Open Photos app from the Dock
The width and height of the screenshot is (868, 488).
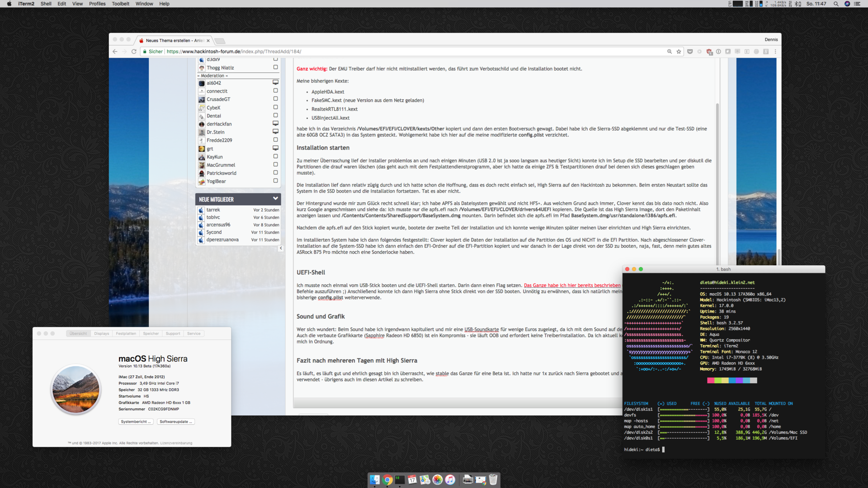click(437, 480)
